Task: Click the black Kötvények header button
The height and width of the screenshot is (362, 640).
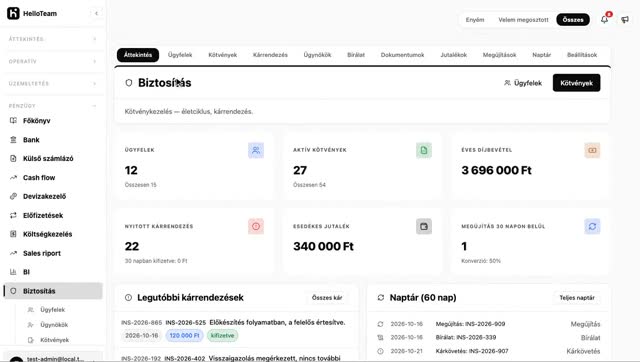Action: tap(576, 83)
